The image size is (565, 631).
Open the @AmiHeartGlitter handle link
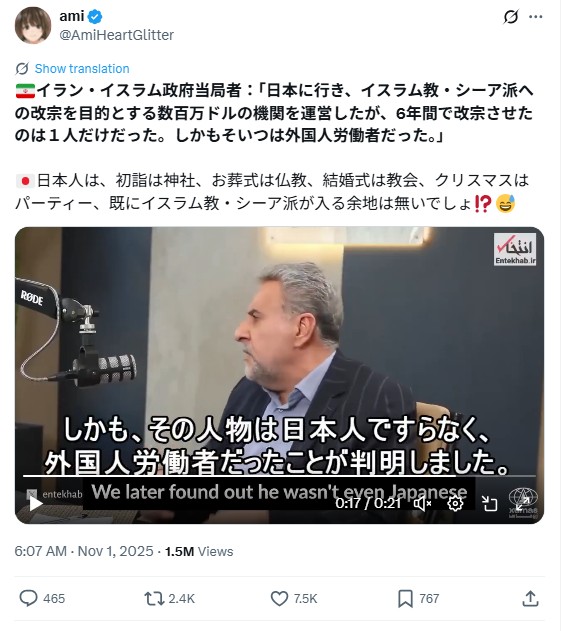point(116,35)
